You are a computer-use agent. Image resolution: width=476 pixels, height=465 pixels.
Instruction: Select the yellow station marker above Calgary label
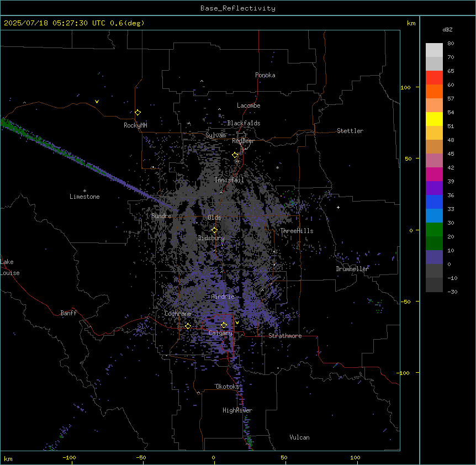click(x=224, y=325)
